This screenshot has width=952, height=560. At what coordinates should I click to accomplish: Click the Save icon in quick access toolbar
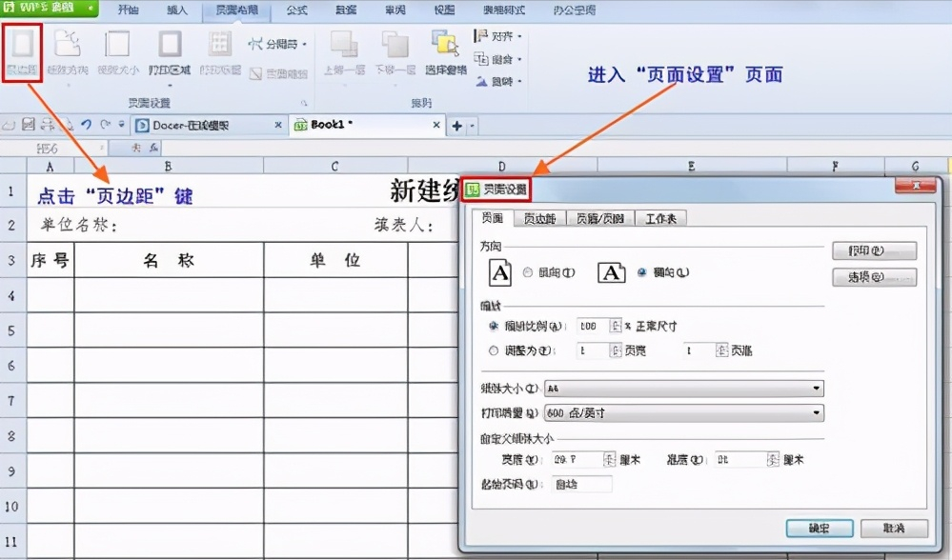[x=29, y=125]
